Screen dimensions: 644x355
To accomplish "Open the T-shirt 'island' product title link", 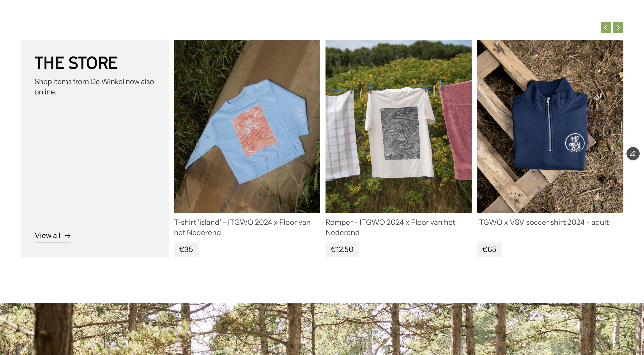I will pos(242,227).
